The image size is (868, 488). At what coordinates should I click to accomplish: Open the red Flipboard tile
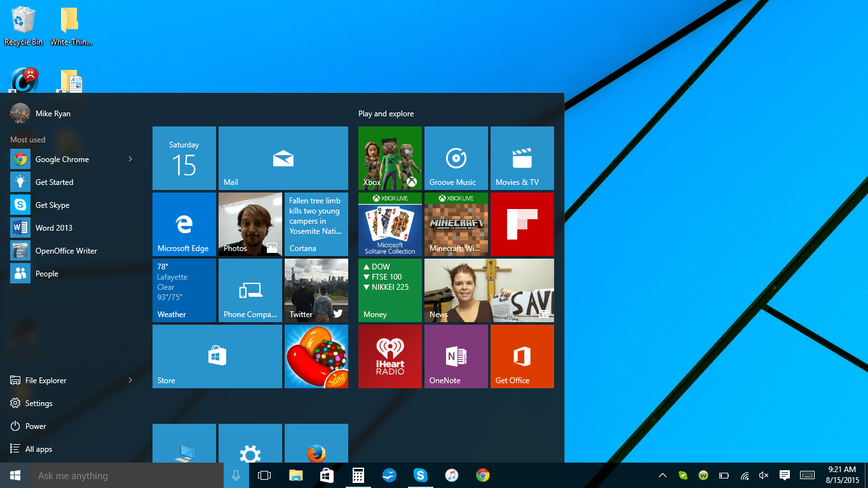[522, 224]
